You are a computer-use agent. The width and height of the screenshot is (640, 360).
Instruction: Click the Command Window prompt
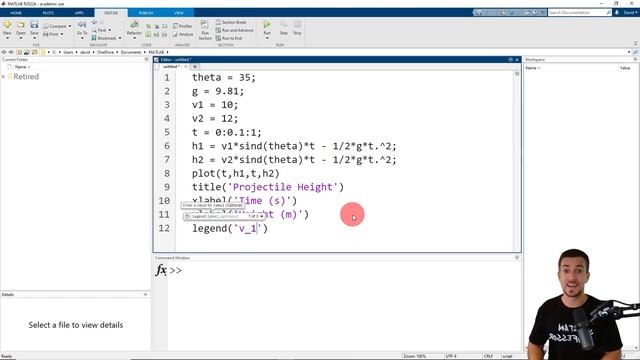click(176, 271)
